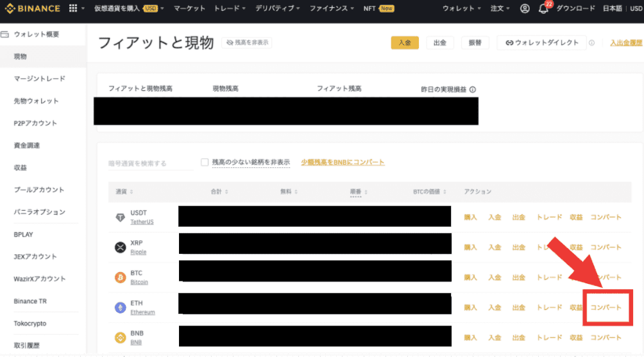Click 出金 in the BNB row
Image resolution: width=644 pixels, height=357 pixels.
coord(519,338)
